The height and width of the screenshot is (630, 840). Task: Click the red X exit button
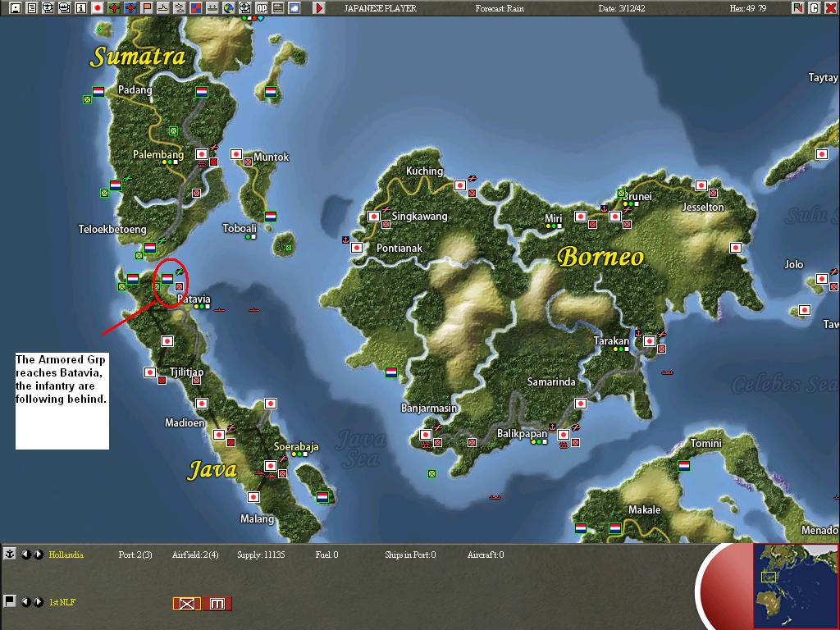click(830, 7)
